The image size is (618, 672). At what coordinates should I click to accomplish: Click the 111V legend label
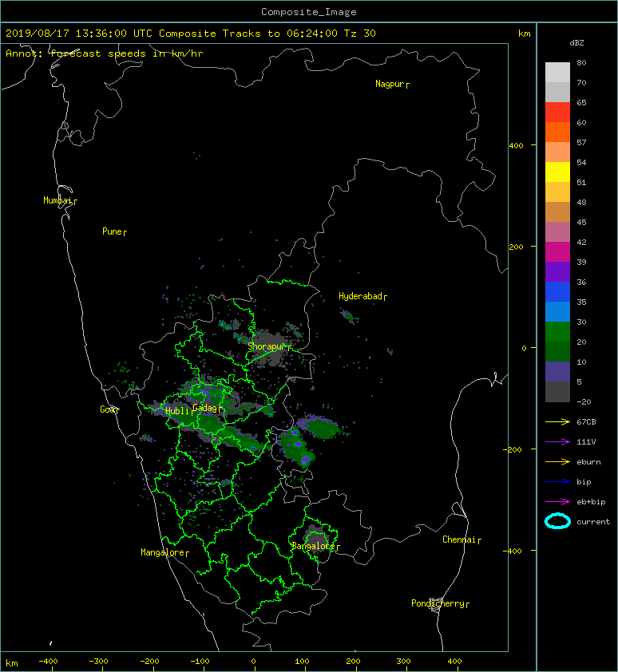[586, 442]
